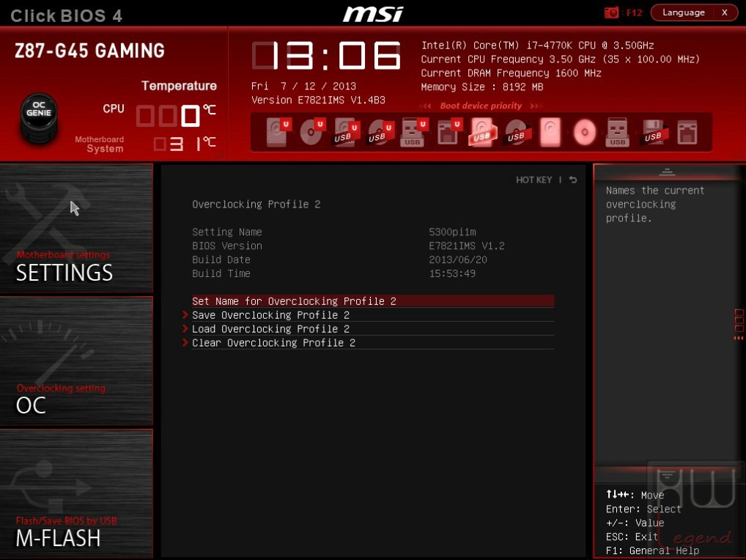Click the Version E7821IMS V1.4B3 text
The image size is (746, 560).
318,100
